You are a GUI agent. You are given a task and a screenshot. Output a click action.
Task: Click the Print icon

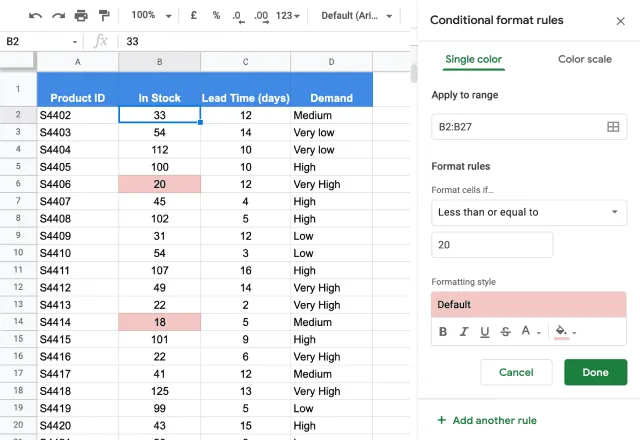pos(81,16)
